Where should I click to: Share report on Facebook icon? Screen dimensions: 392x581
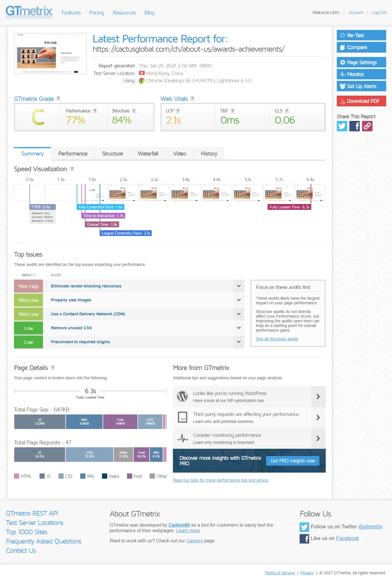[x=355, y=126]
